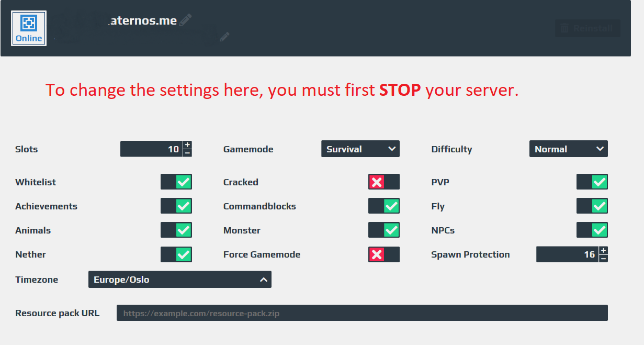Toggle the Whitelist switch
This screenshot has height=345, width=644.
coord(176,182)
